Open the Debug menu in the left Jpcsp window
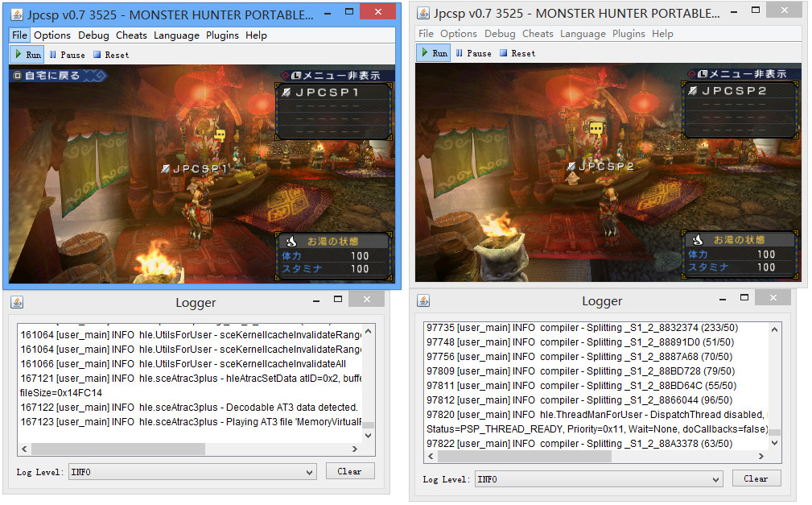Screen dimensions: 812x505 tap(93, 35)
